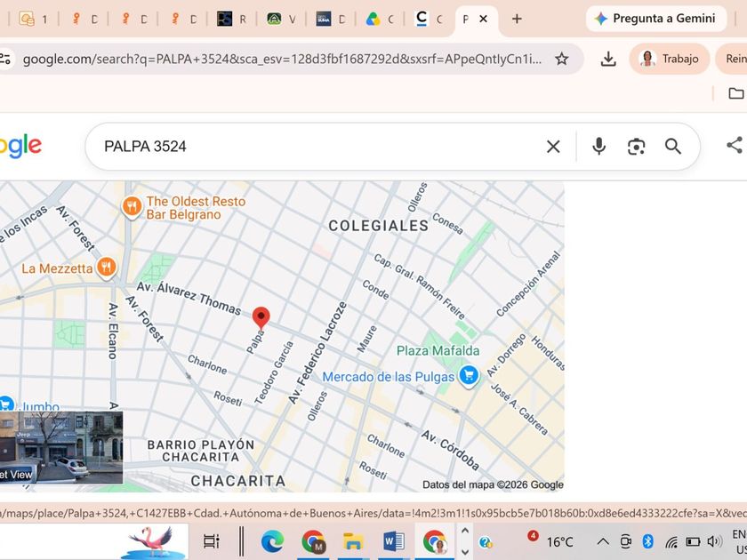Open Wi-Fi network tray icon

(671, 542)
